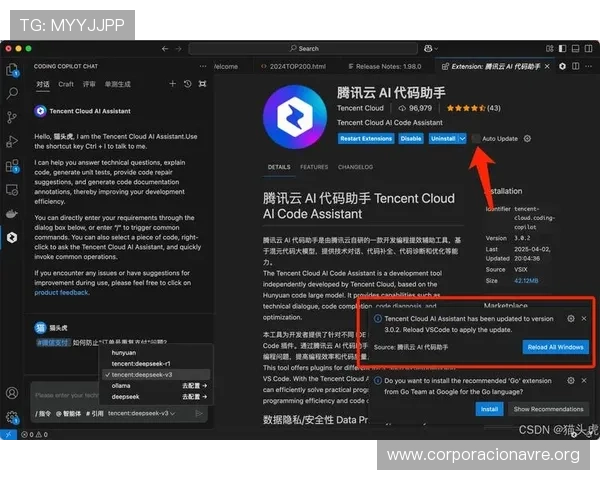Open the Explorer view in activity bar
This screenshot has width=600, height=480.
[12, 70]
